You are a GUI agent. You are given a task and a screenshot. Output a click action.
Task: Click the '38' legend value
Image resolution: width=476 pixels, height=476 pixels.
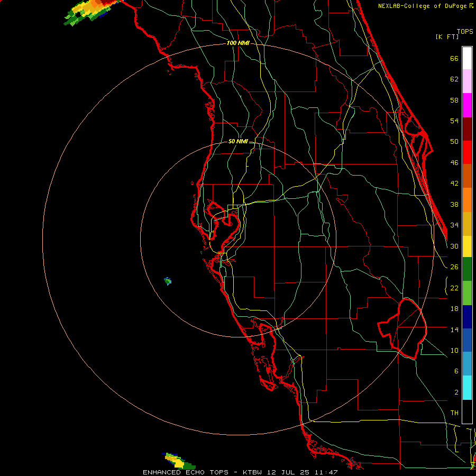click(454, 204)
